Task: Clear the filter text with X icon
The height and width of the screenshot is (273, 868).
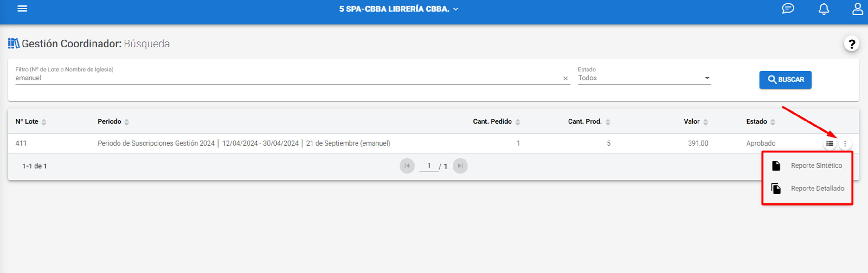Action: coord(565,78)
